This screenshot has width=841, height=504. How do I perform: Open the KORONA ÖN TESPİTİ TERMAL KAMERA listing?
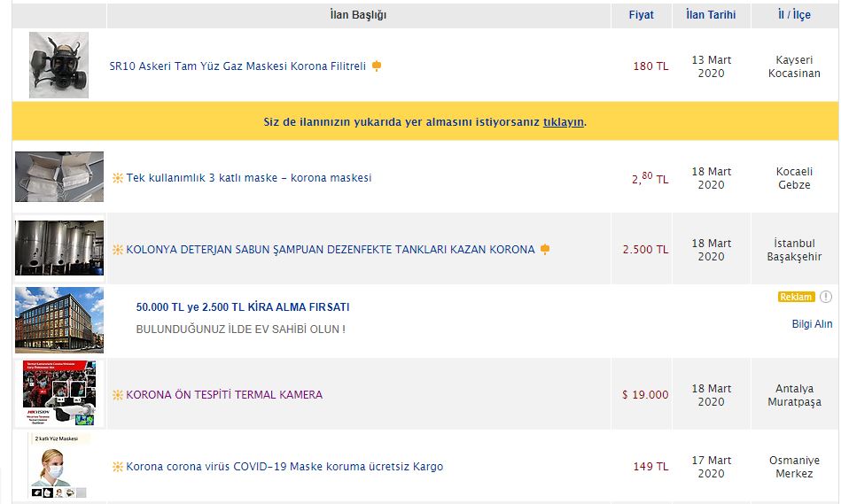coord(224,395)
